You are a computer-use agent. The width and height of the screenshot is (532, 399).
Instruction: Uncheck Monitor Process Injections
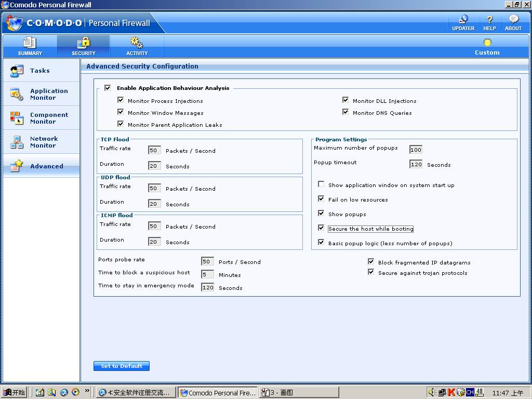(121, 100)
